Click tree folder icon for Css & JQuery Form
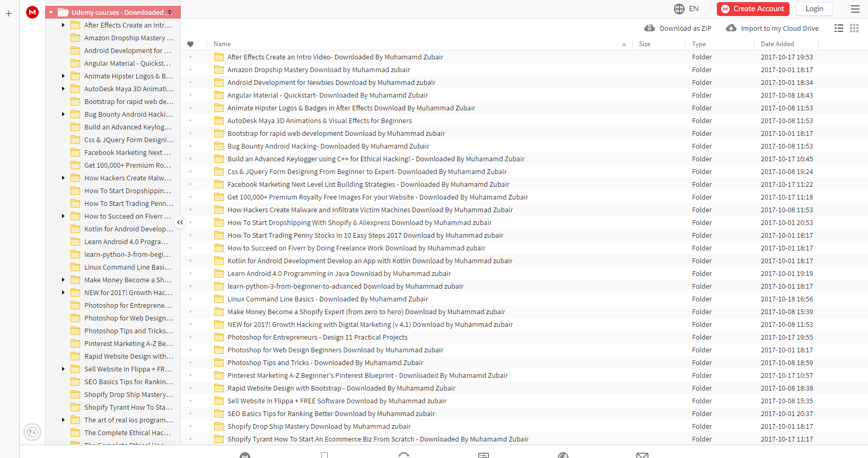 tap(75, 140)
